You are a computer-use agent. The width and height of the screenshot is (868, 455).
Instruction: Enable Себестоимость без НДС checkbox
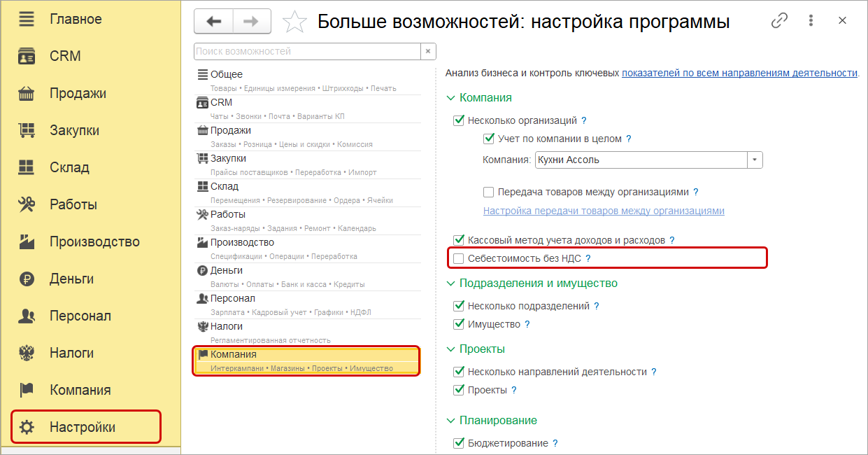pyautogui.click(x=459, y=258)
